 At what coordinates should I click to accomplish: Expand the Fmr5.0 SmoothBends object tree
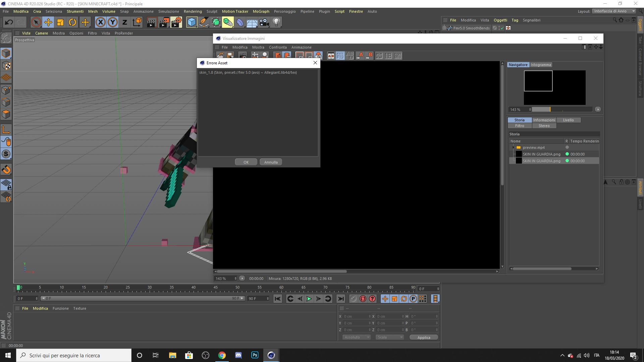(444, 28)
